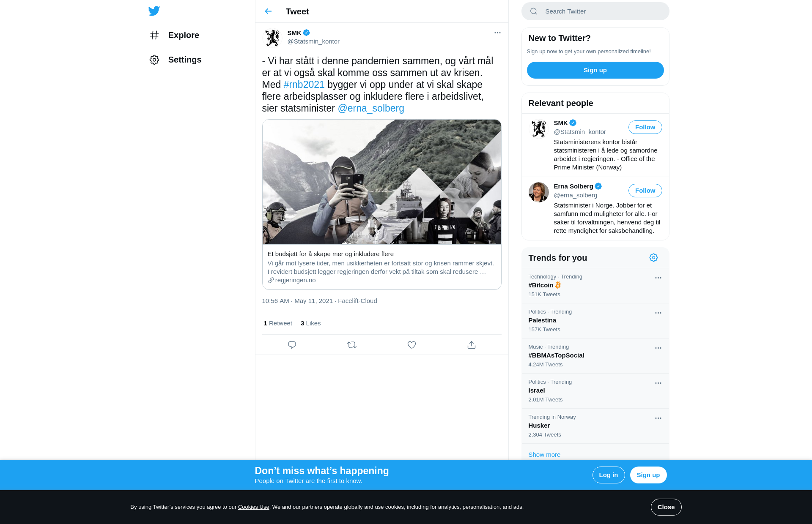Share the tweet via the share icon
Image resolution: width=812 pixels, height=524 pixels.
472,345
